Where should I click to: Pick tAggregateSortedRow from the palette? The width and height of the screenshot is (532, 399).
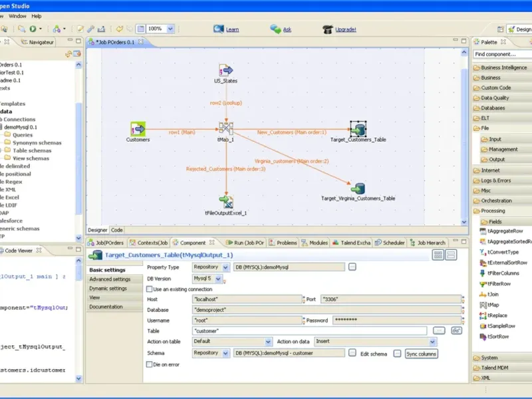point(505,241)
